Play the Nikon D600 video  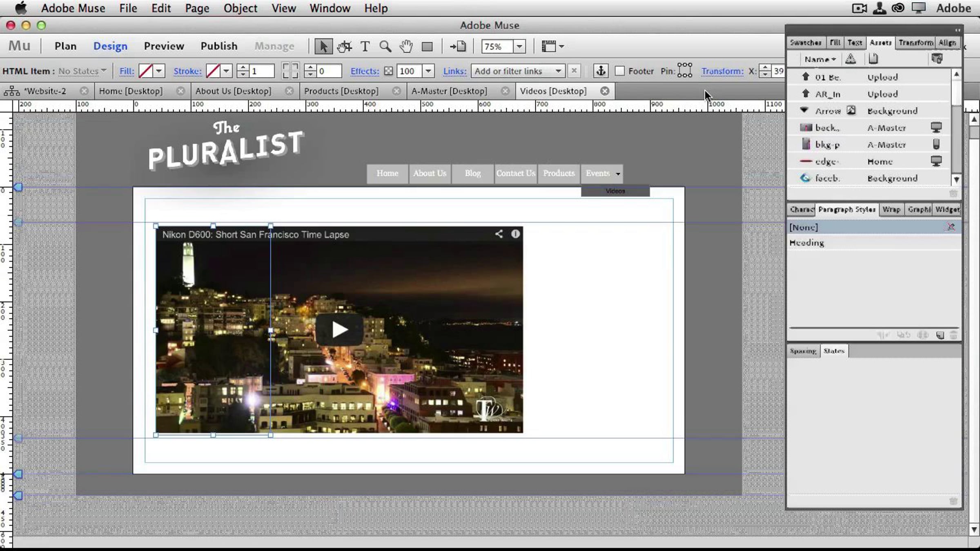339,329
